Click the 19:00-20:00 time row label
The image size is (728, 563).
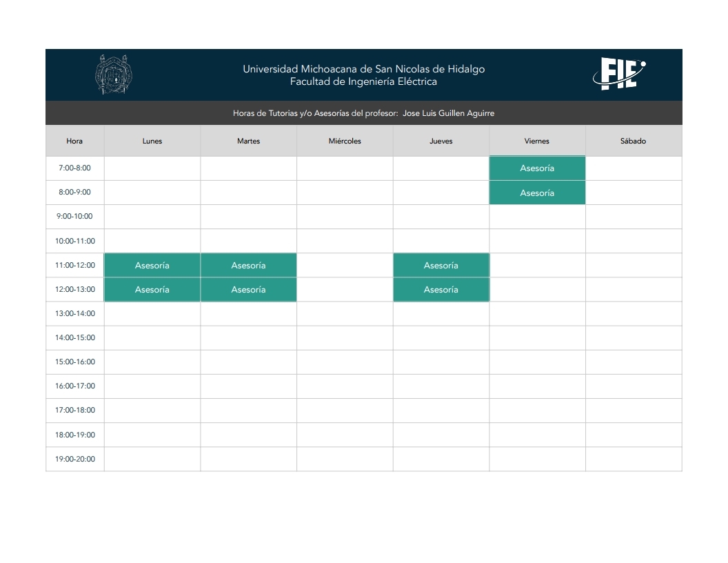tap(75, 459)
